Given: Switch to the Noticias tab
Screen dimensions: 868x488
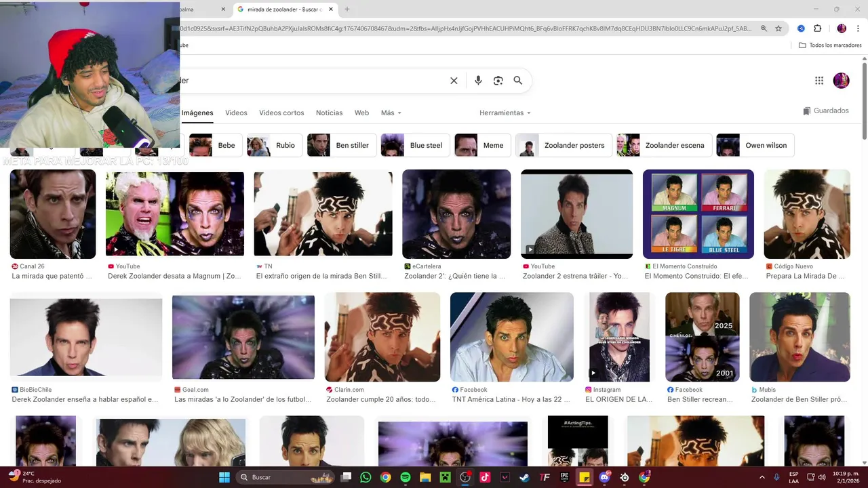Looking at the screenshot, I should pyautogui.click(x=330, y=113).
